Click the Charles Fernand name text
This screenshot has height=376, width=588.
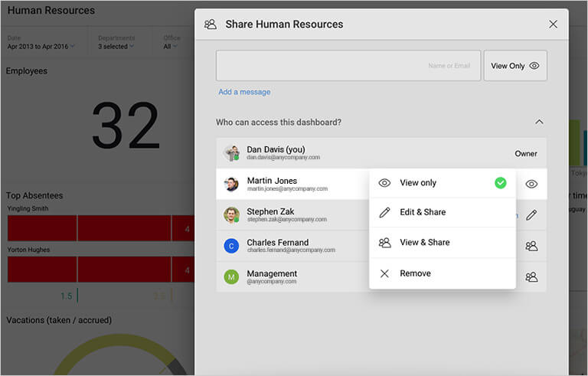278,243
